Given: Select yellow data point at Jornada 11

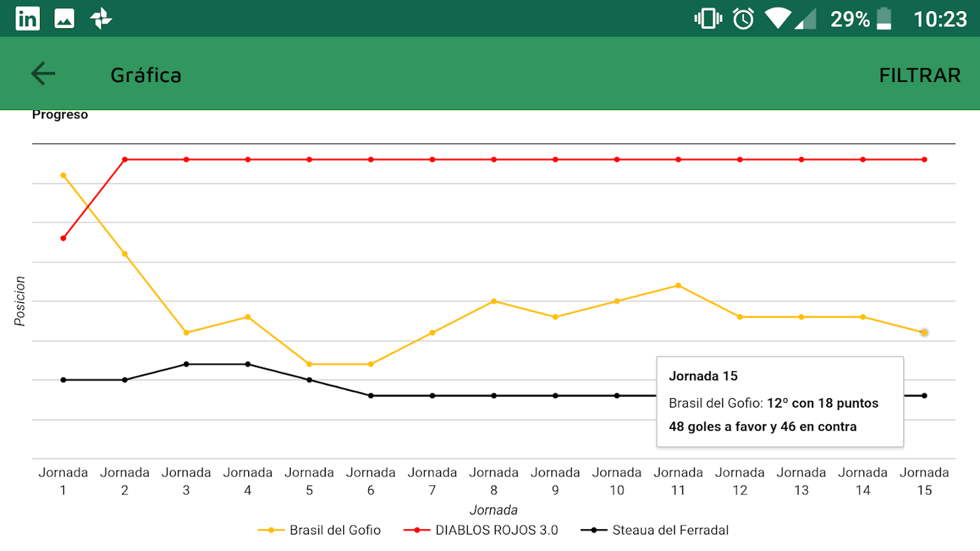Looking at the screenshot, I should point(678,285).
